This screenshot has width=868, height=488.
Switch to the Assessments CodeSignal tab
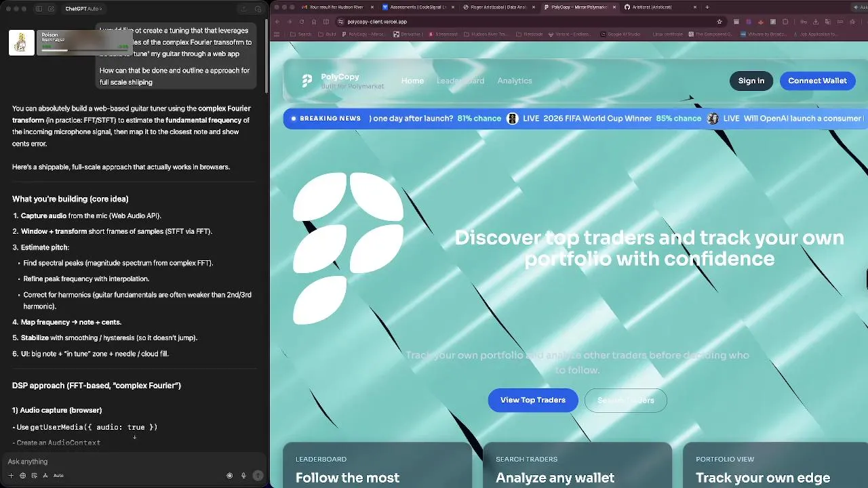[418, 7]
